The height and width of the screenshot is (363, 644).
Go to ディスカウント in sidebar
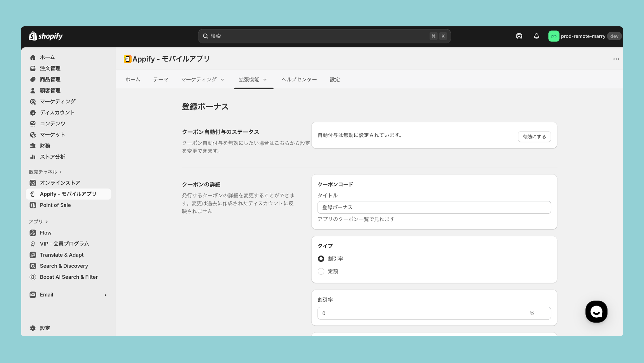57,112
